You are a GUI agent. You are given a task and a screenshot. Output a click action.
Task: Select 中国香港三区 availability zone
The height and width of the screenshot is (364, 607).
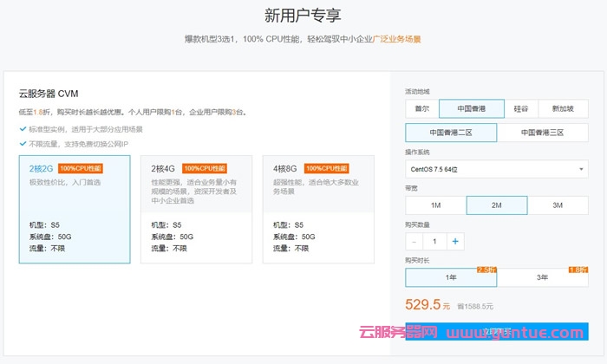click(x=542, y=133)
